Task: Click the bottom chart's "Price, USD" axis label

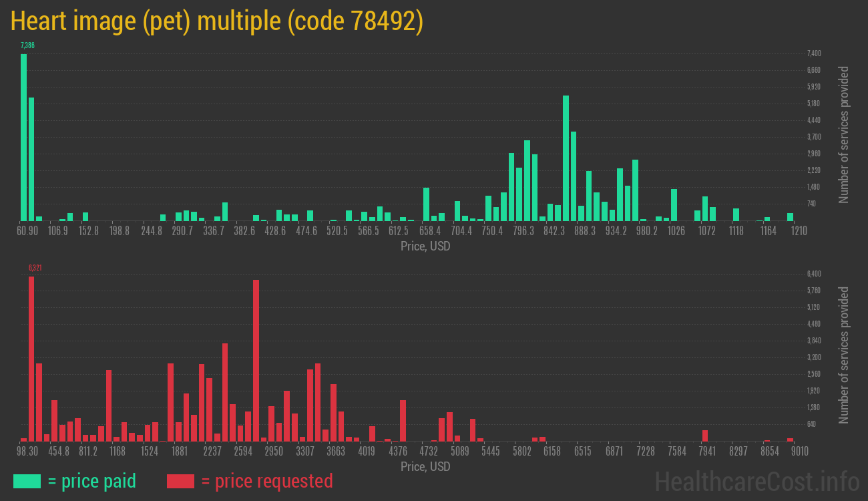Action: 425,467
